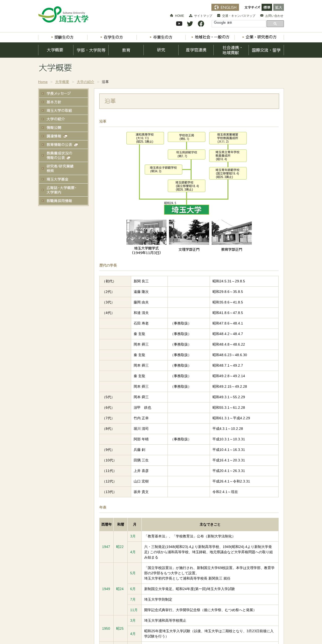Open 学部・大学院等 navigation tab
The height and width of the screenshot is (644, 322).
(91, 50)
